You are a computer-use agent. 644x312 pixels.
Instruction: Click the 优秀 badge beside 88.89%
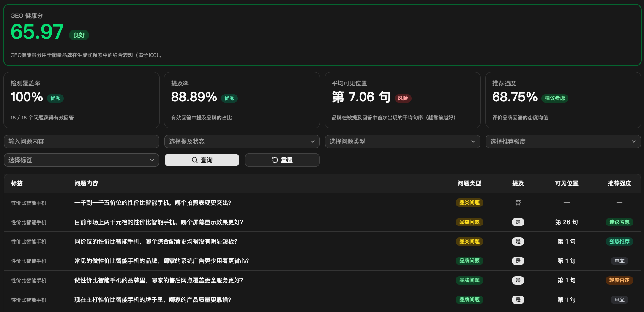pyautogui.click(x=229, y=98)
